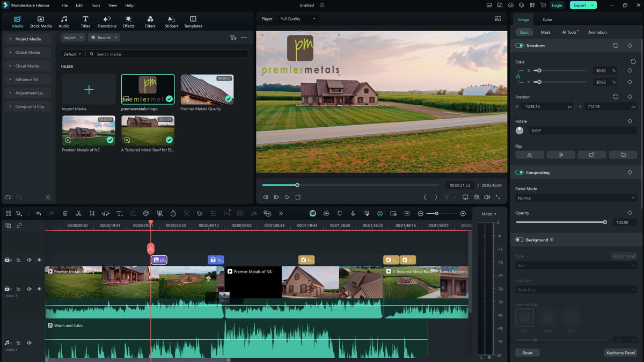Screen dimensions: 644x362
Task: Select the split scissors tool in timeline toolbar
Action: 78,214
